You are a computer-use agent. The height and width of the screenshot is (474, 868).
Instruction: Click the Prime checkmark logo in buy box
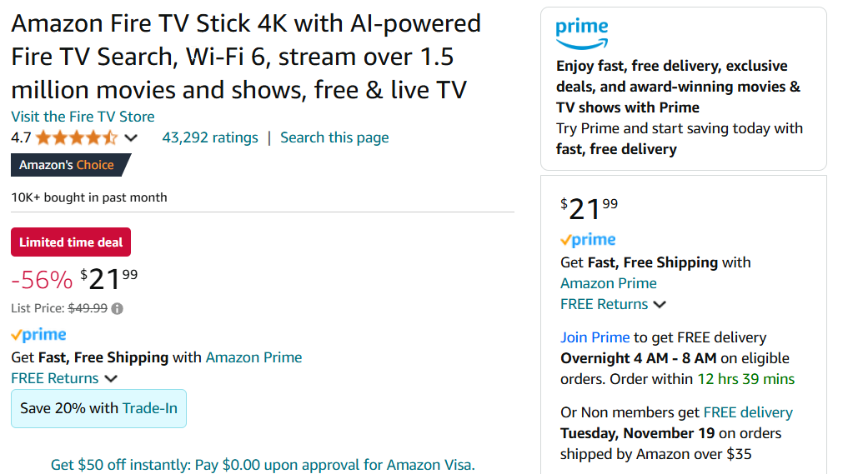588,240
